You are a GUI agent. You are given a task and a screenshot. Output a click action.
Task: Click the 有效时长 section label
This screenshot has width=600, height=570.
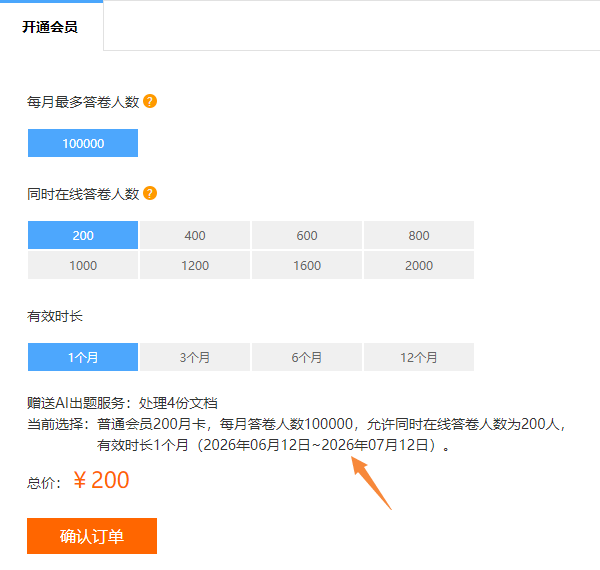(55, 316)
